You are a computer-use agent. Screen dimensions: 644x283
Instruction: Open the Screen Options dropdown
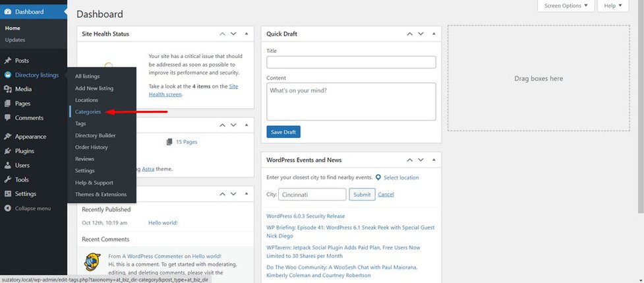(566, 6)
